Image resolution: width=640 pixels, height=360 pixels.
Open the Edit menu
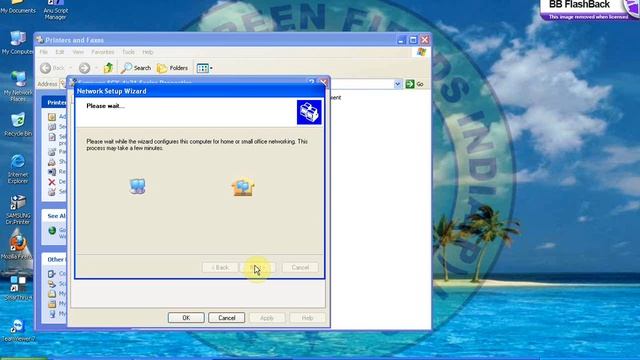[60, 52]
